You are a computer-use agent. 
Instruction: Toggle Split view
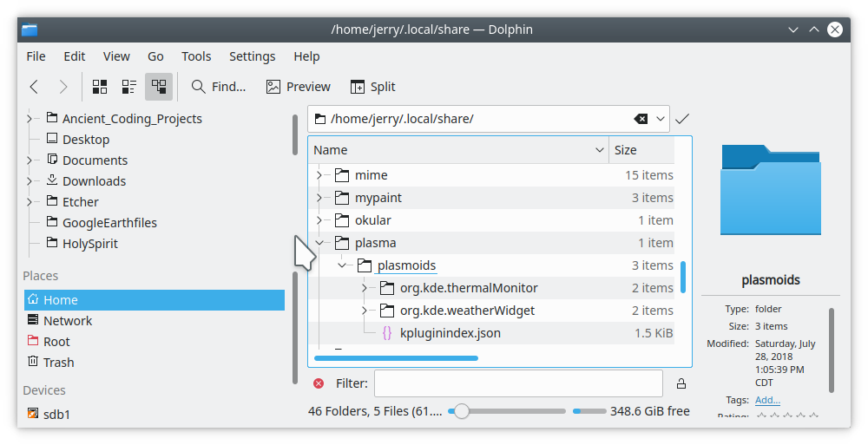click(x=372, y=87)
